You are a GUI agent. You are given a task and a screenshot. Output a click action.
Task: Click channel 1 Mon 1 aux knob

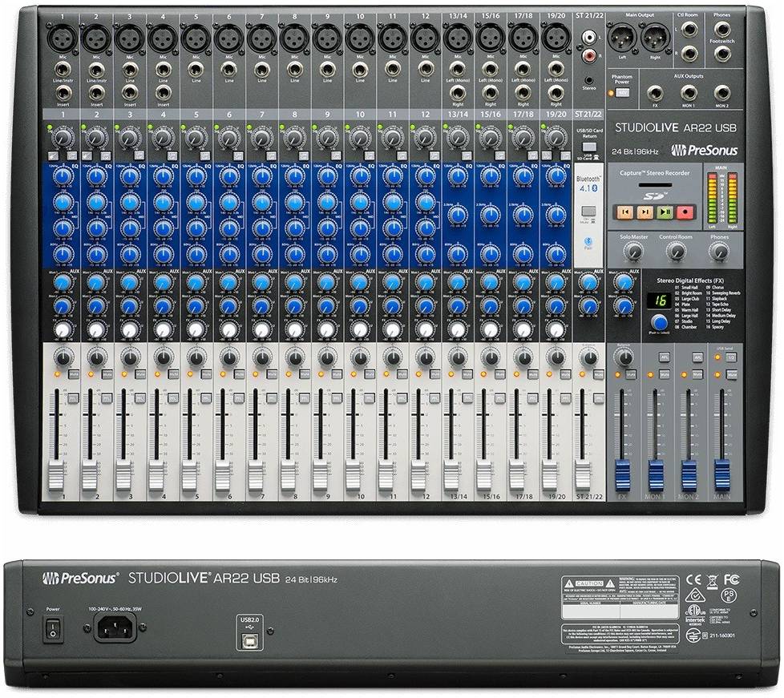click(x=63, y=284)
